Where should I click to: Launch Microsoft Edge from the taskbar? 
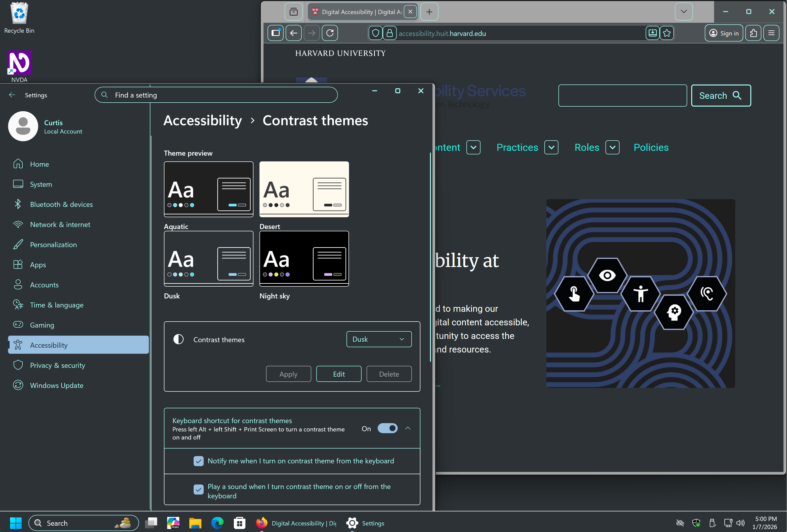[217, 523]
